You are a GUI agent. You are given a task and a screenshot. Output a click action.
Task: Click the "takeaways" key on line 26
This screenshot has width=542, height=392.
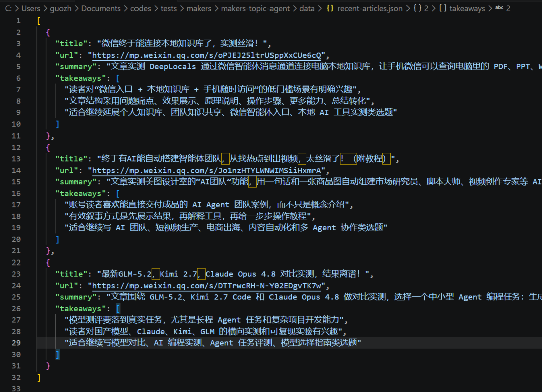point(80,308)
